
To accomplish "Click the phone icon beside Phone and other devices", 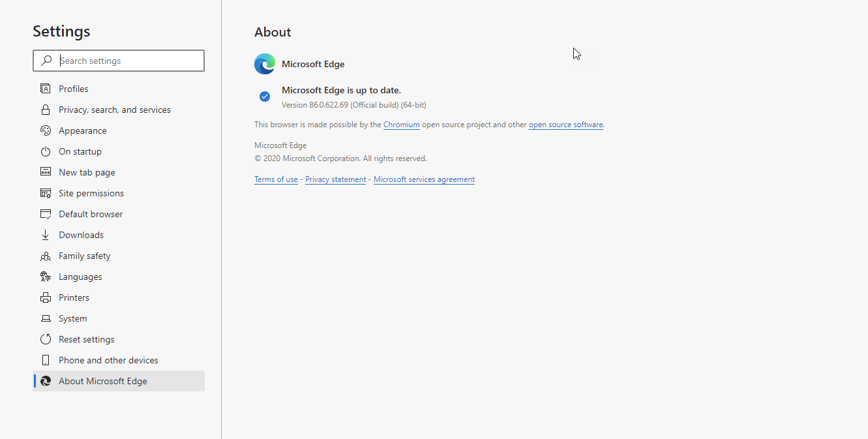I will tap(46, 360).
